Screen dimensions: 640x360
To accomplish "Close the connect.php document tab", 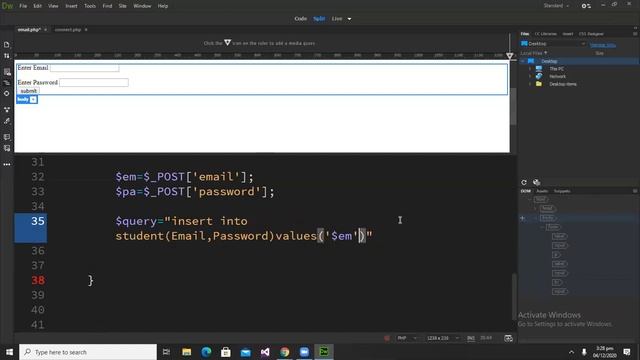I will 86,30.
